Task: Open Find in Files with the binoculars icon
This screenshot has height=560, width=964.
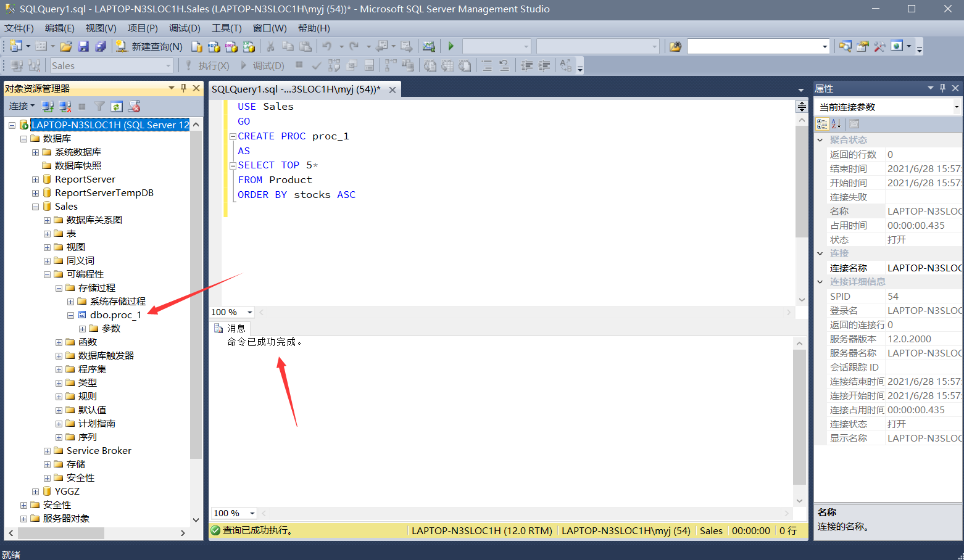Action: click(676, 46)
